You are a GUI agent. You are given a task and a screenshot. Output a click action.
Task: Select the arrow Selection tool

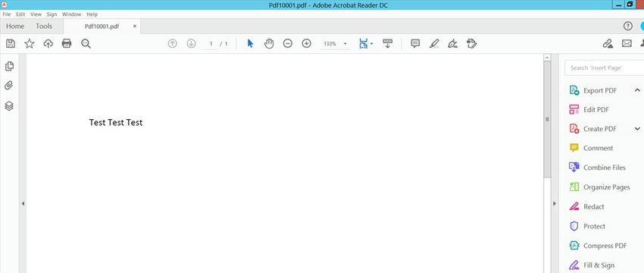coord(250,43)
